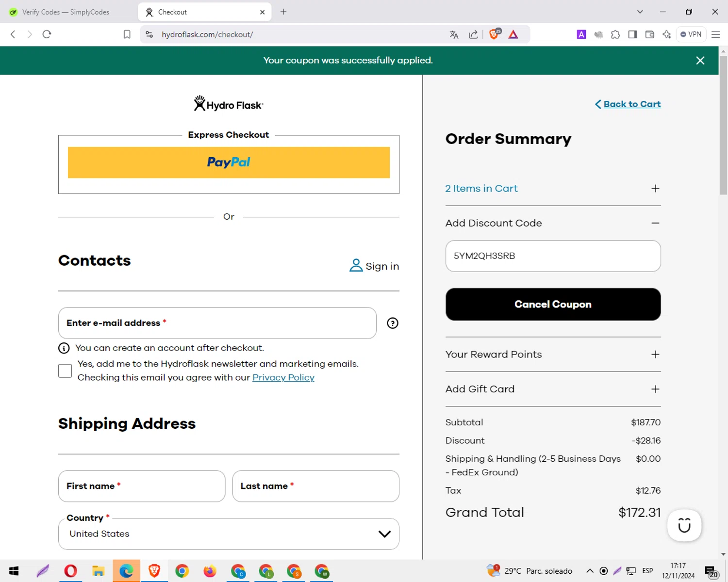Go back to the previous page
Image resolution: width=728 pixels, height=582 pixels.
coord(13,34)
